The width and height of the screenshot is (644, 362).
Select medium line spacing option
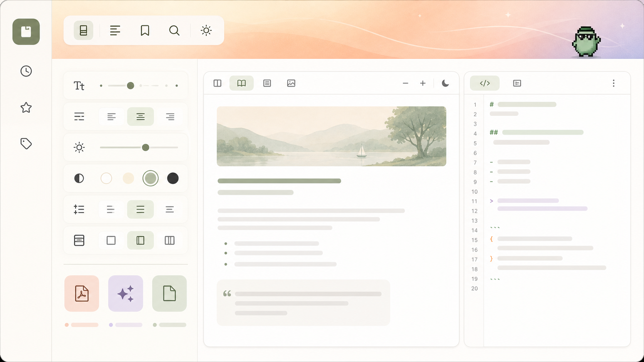coord(141,209)
